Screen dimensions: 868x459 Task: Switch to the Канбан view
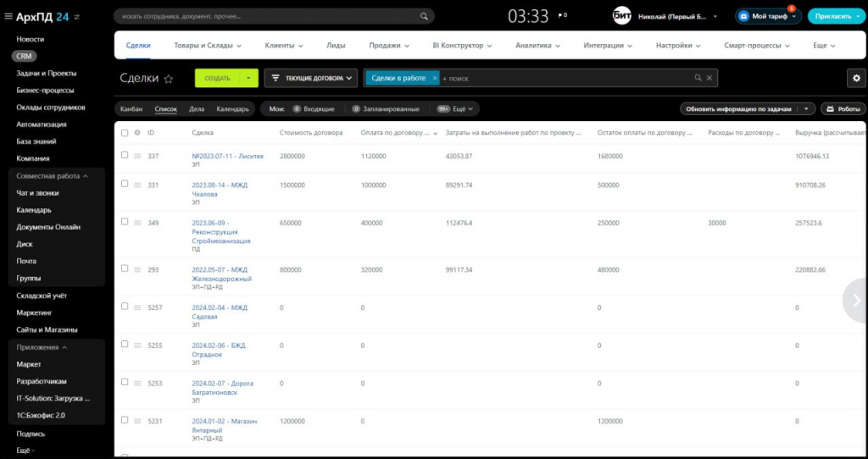pos(131,108)
